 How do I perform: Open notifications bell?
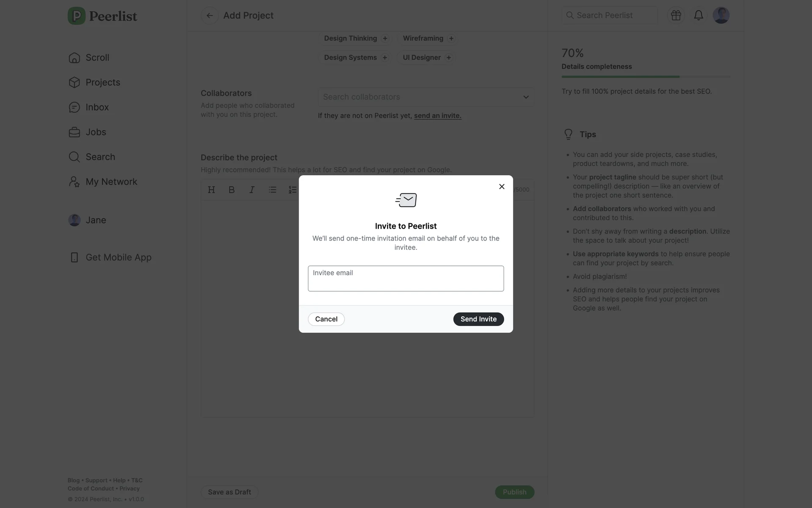[x=698, y=16]
